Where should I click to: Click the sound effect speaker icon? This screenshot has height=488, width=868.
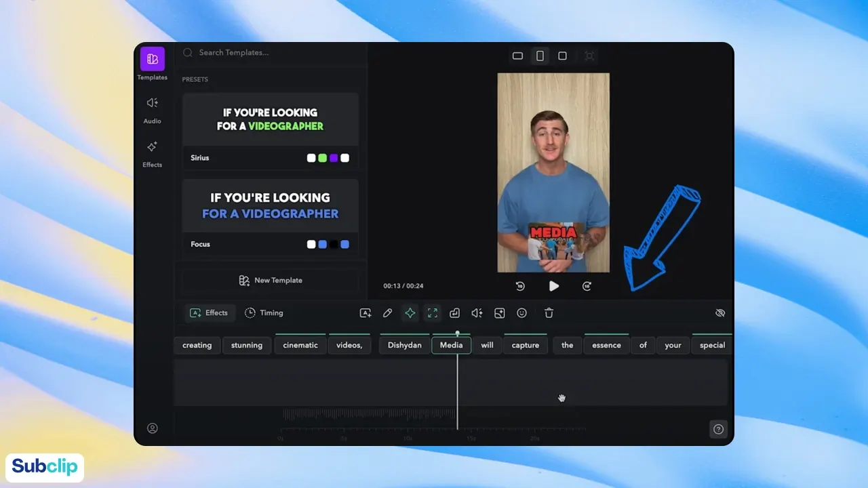tap(477, 313)
